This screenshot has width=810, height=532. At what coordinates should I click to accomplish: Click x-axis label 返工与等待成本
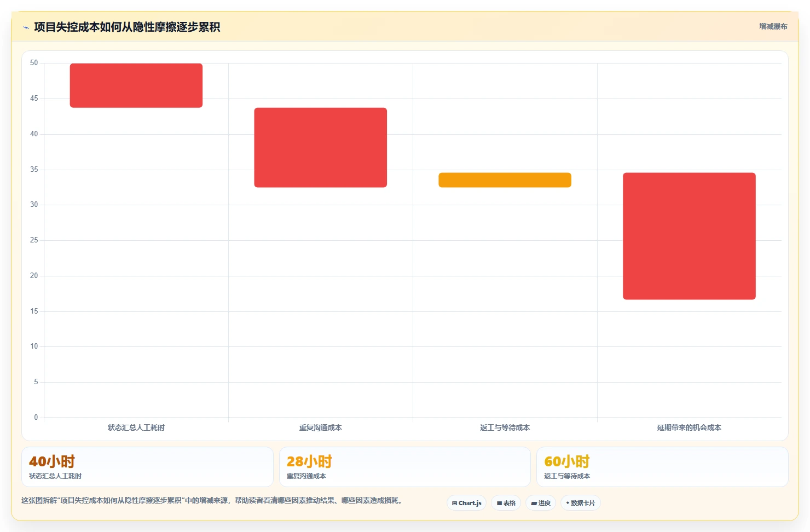click(505, 427)
